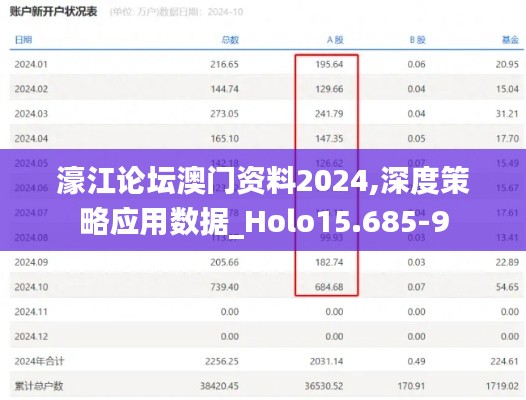This screenshot has height=400, width=526.
Task: Select the 20.95 fund value
Action: [507, 64]
